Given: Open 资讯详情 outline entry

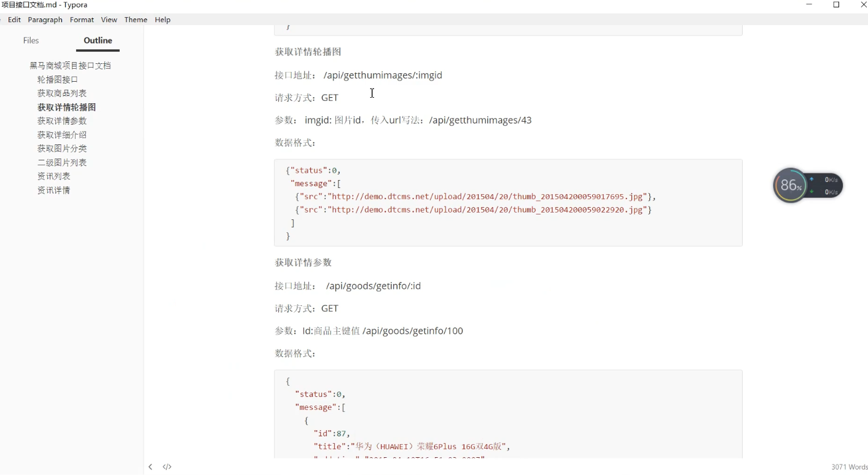Looking at the screenshot, I should [x=54, y=190].
